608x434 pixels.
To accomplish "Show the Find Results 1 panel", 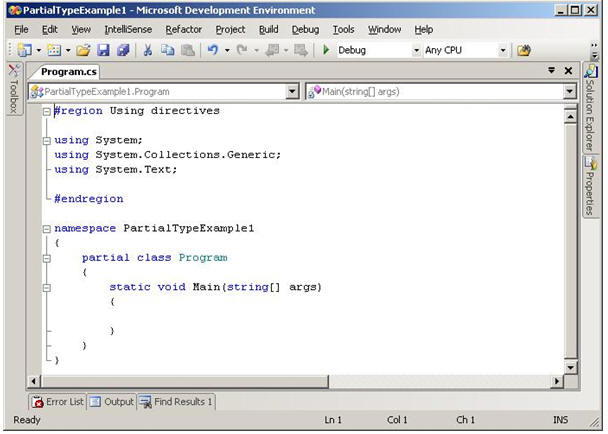I will point(176,402).
